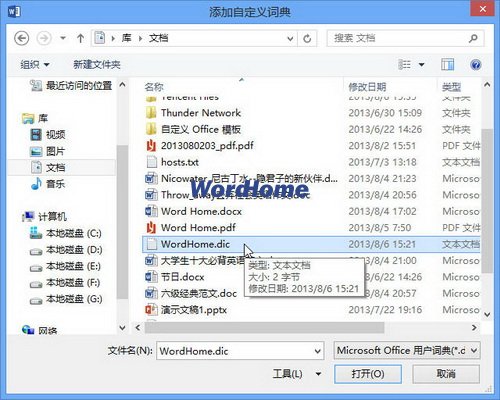500x400 pixels.
Task: Click the magnifier search icon
Action: click(x=473, y=39)
